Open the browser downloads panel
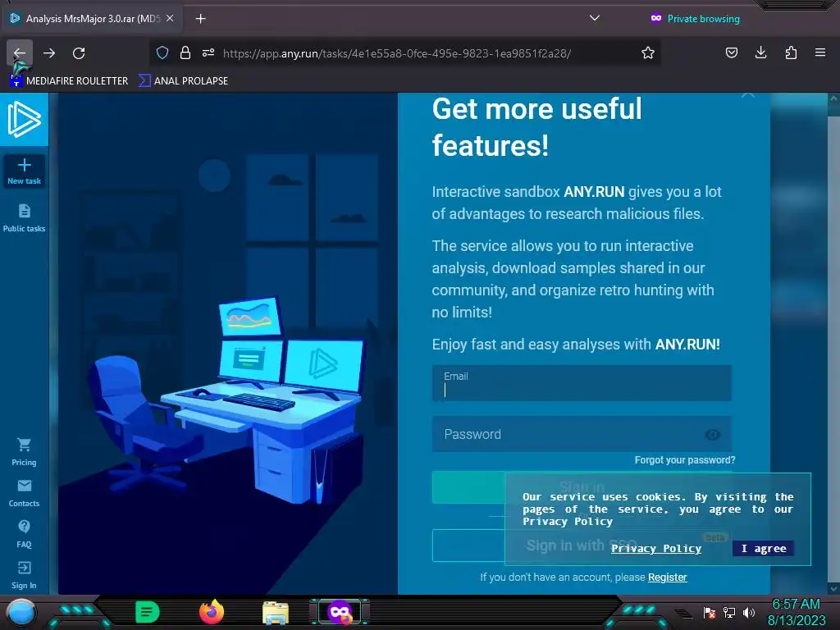This screenshot has height=630, width=840. [x=760, y=52]
